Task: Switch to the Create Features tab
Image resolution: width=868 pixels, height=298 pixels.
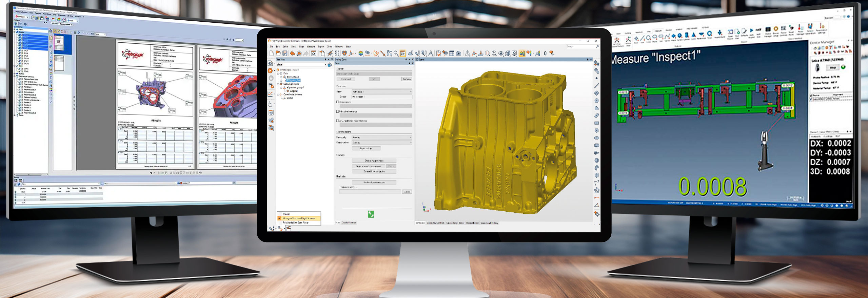Action: click(349, 222)
